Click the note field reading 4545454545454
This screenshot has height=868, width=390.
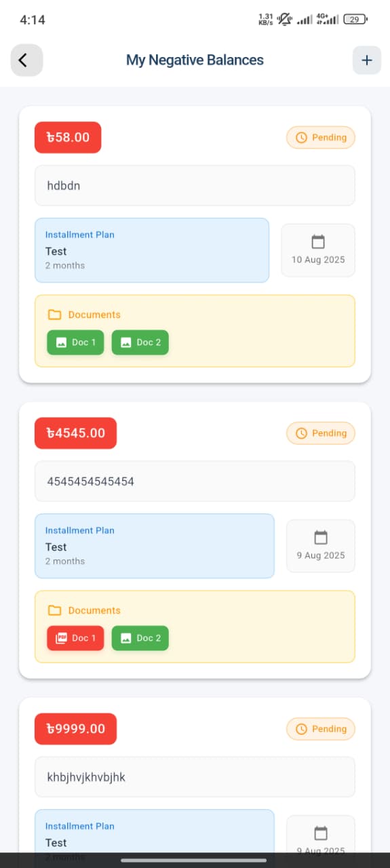(195, 481)
